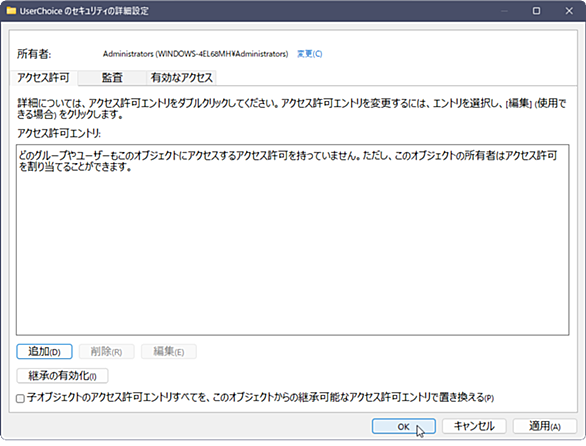The image size is (586, 446).
Task: Minimize the security settings window
Action: (x=504, y=11)
